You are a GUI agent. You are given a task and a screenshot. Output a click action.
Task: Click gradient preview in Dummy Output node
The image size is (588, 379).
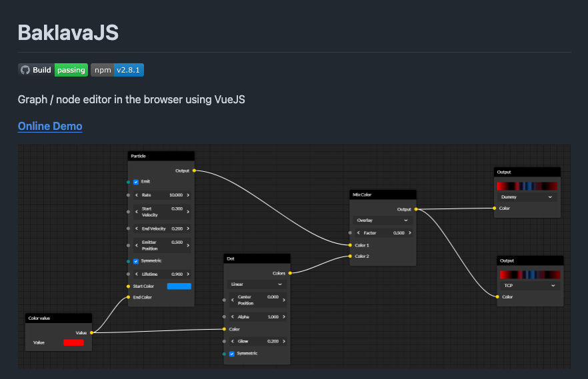pyautogui.click(x=527, y=186)
